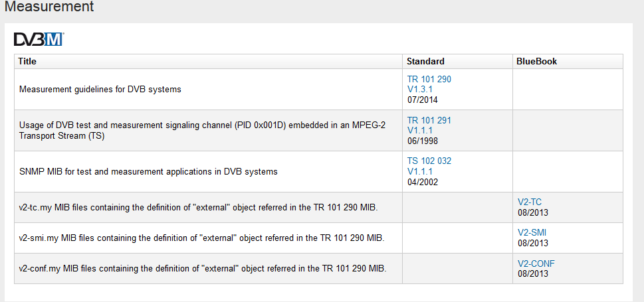
Task: Click the Standard column header
Action: [425, 61]
